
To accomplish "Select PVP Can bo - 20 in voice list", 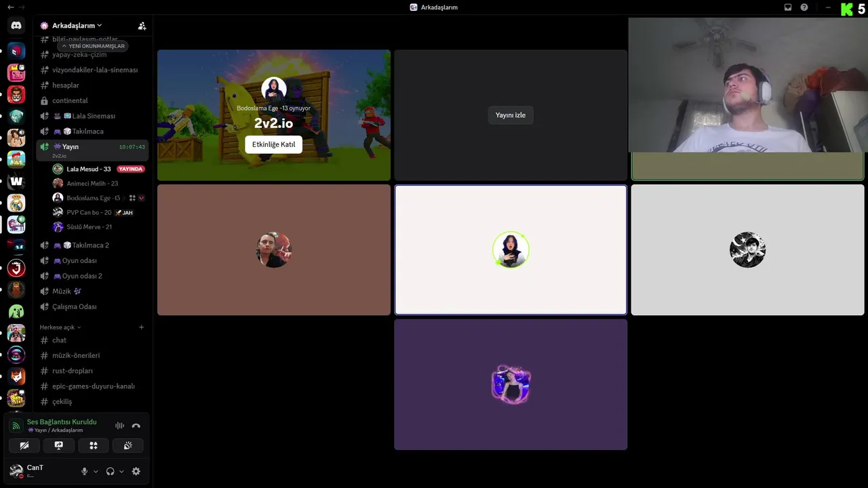I will click(x=98, y=212).
